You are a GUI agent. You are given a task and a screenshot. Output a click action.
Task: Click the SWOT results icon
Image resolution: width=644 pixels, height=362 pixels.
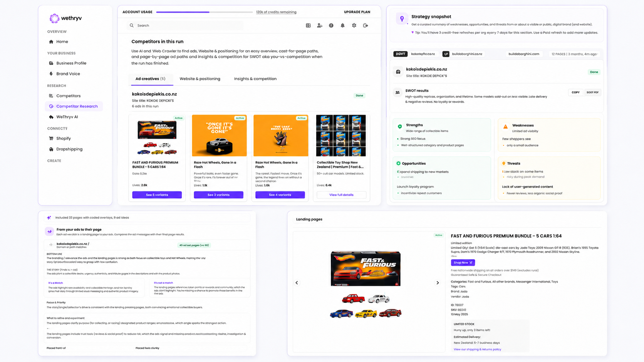pos(397,92)
